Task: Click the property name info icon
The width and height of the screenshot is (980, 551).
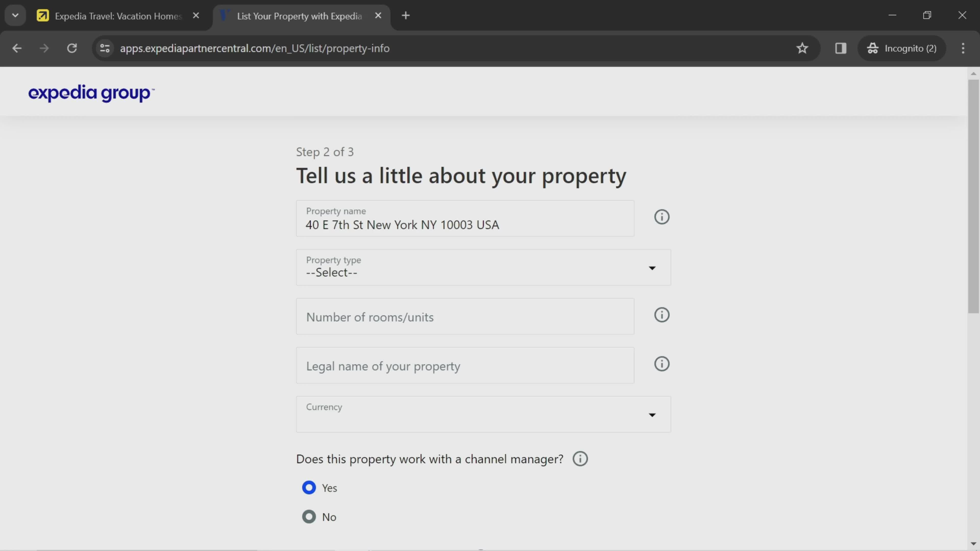Action: (x=662, y=217)
